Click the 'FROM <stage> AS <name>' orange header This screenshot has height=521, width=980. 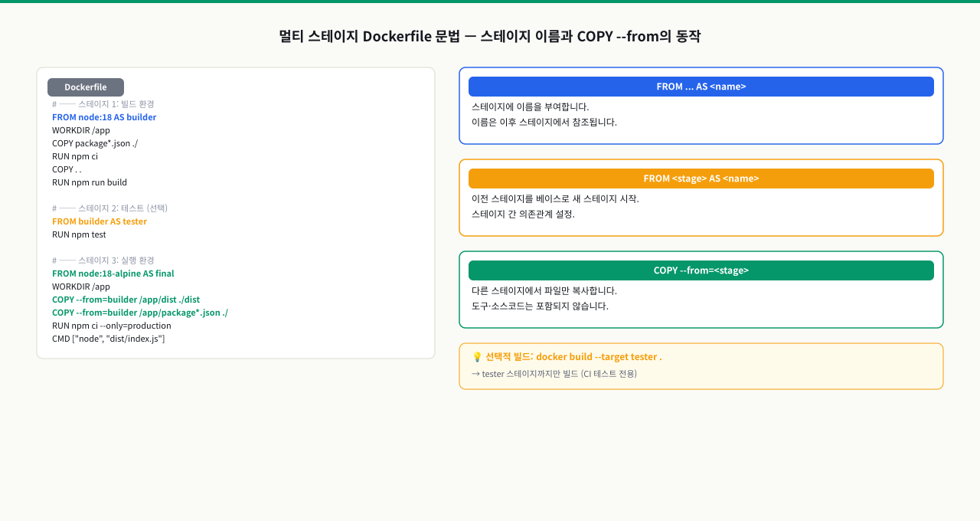tap(701, 179)
